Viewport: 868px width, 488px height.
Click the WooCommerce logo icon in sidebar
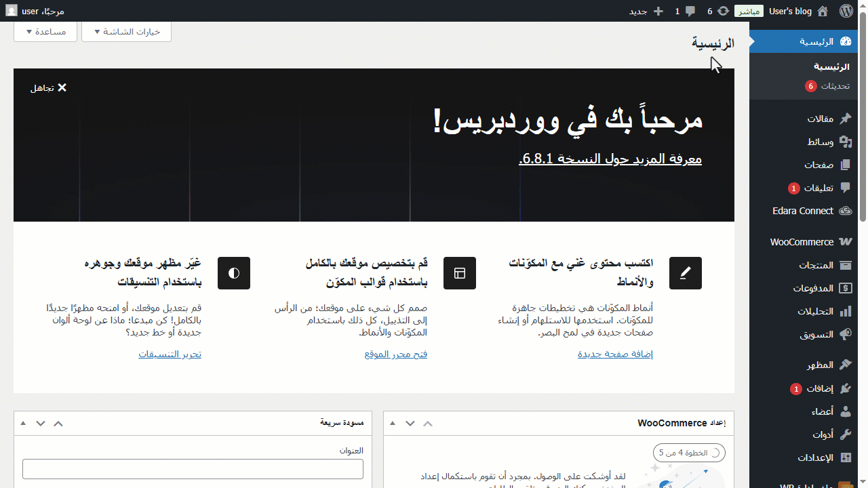pos(845,242)
